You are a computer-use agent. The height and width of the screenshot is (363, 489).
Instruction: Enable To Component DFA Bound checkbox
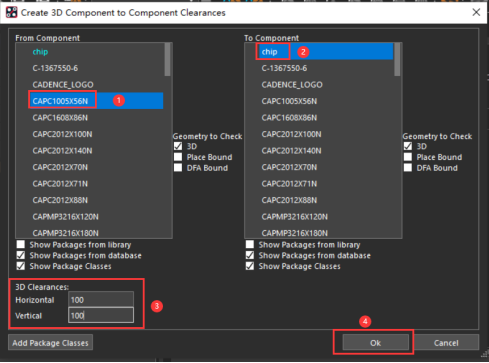pos(408,168)
